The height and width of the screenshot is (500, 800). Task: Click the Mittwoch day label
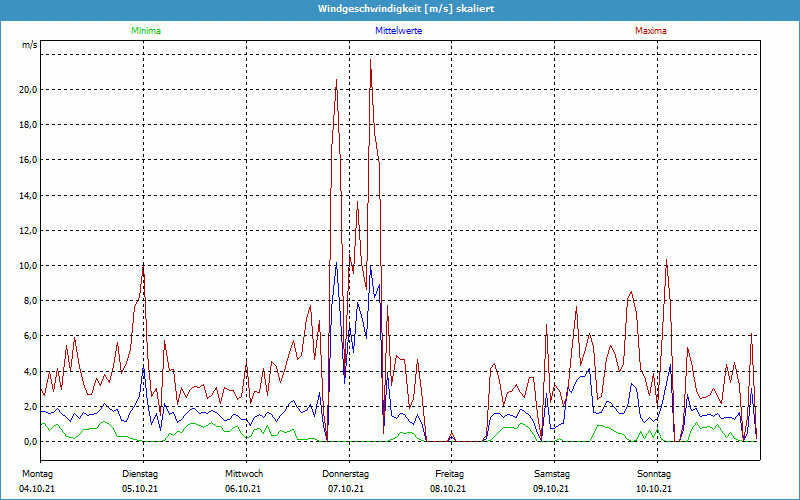(x=244, y=474)
